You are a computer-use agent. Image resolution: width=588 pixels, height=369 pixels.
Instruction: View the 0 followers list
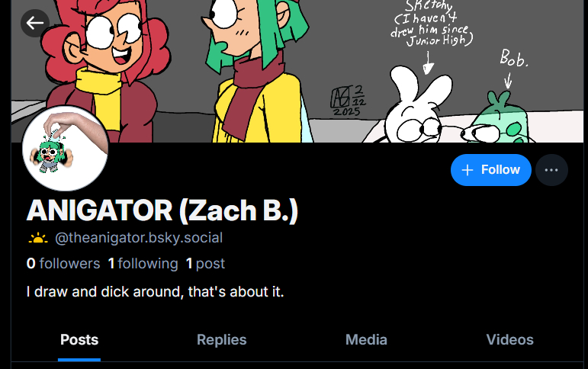coord(63,264)
